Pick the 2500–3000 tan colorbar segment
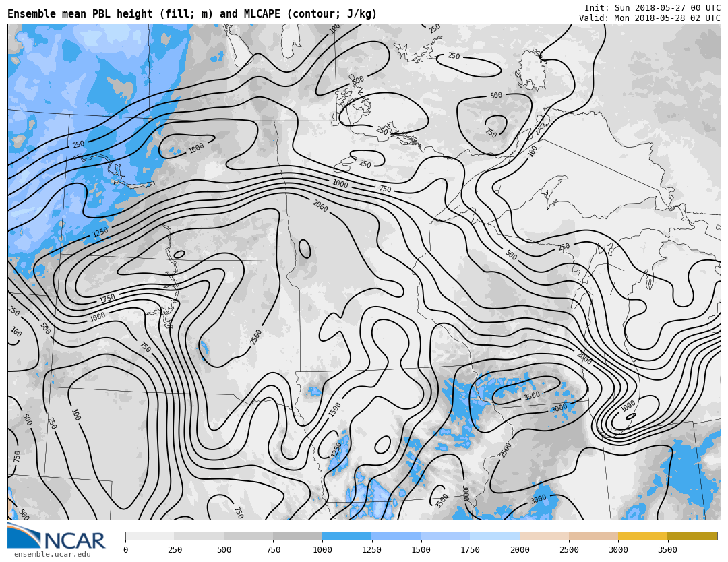 coord(593,536)
